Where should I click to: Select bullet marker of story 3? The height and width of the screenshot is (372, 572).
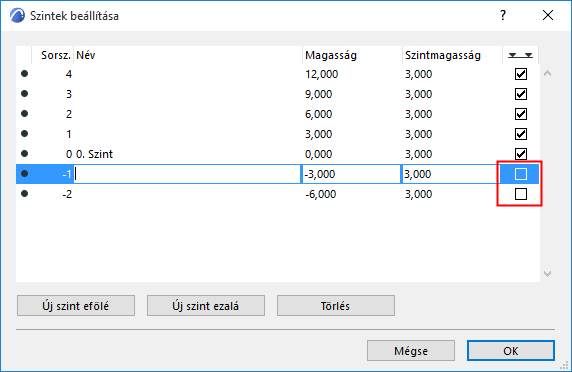click(x=24, y=94)
